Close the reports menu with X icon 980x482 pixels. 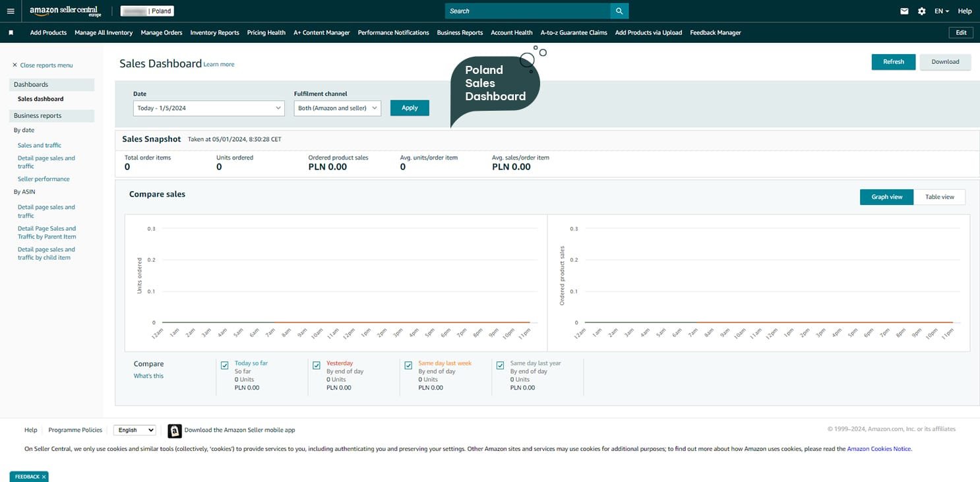15,65
